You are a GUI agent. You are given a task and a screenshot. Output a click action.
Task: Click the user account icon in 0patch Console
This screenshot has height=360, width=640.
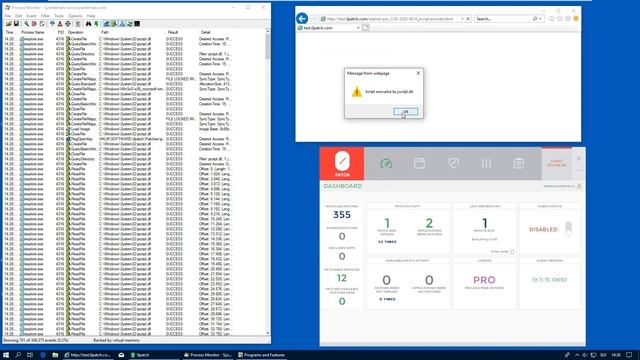pos(579,186)
